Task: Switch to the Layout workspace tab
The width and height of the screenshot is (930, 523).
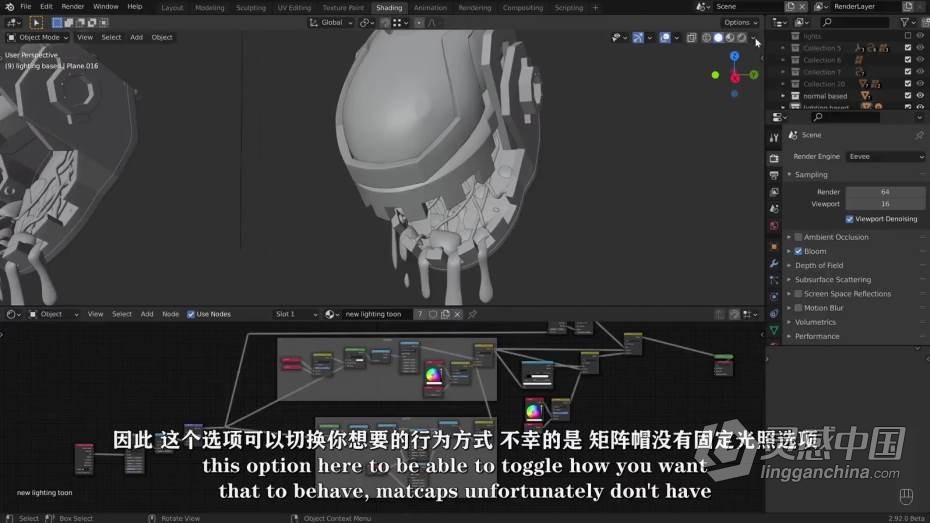Action: click(x=172, y=8)
